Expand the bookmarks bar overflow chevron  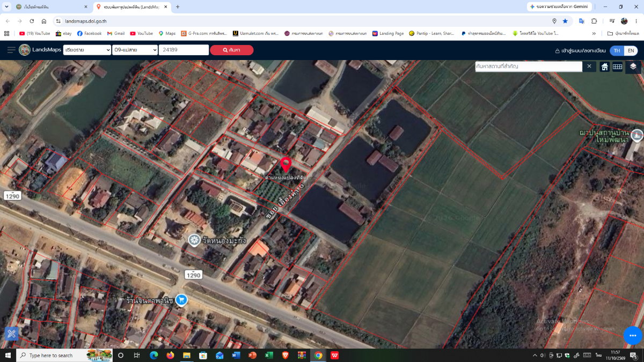click(594, 33)
